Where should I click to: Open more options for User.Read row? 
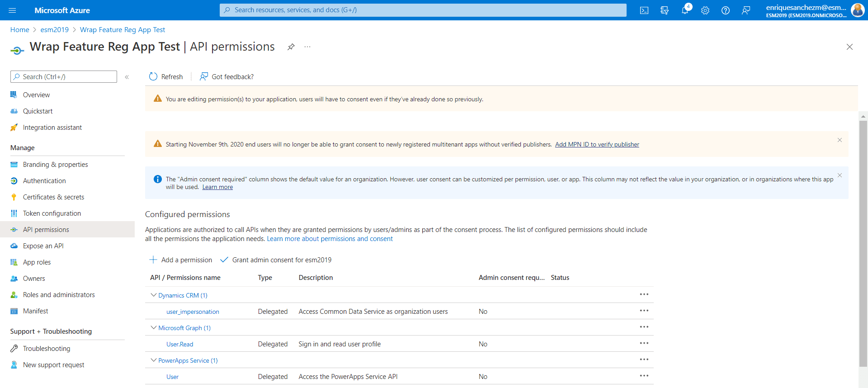[644, 343]
